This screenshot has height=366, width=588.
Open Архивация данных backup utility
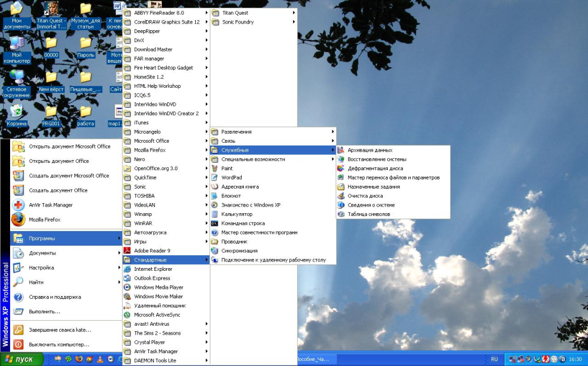tap(393, 150)
